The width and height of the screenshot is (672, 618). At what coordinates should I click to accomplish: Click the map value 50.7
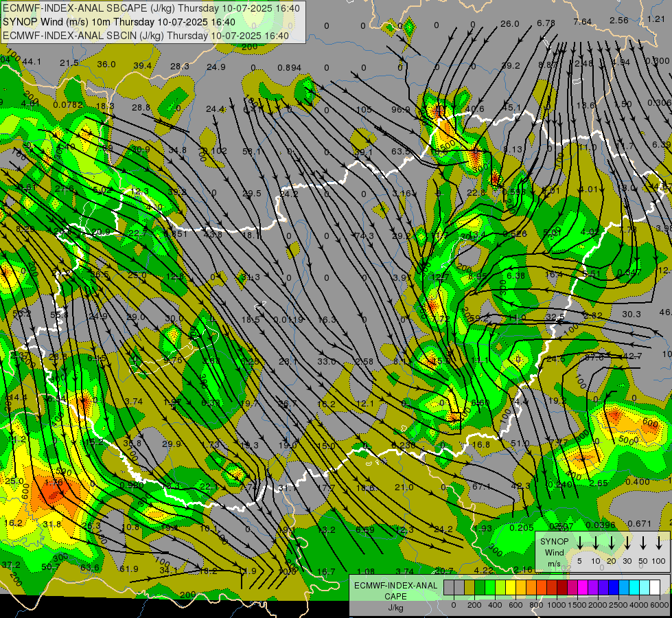[x=51, y=567]
